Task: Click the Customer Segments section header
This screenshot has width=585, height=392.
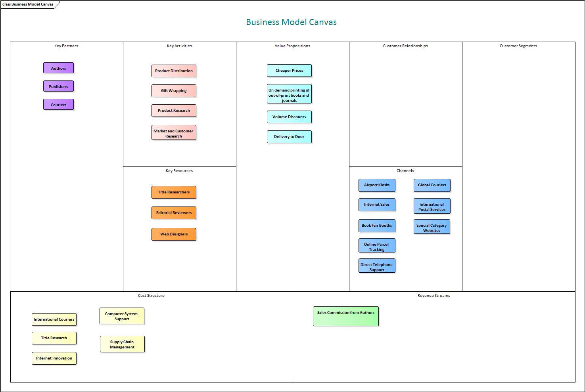Action: [x=518, y=46]
